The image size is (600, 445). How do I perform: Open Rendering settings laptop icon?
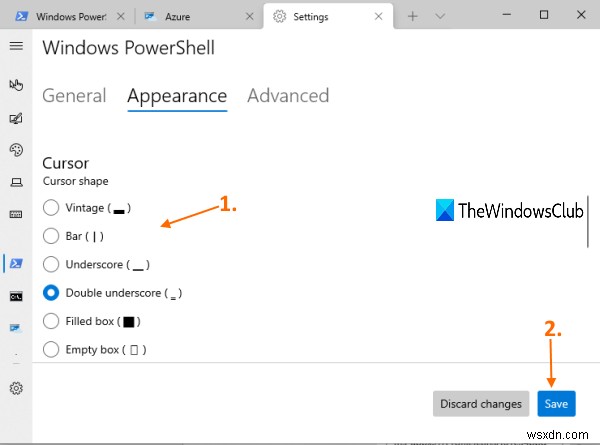pos(16,182)
